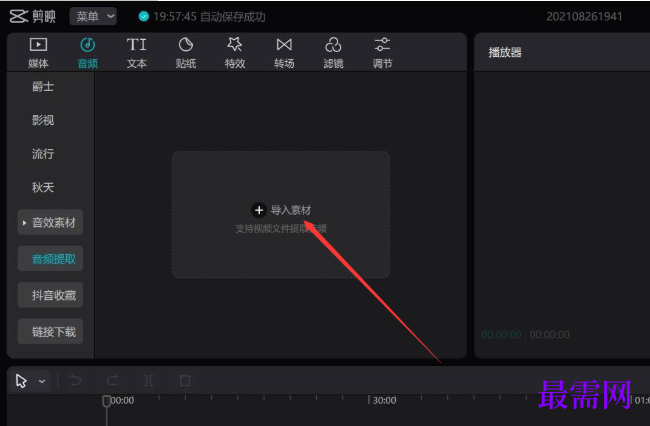The width and height of the screenshot is (650, 426).
Task: Click the 播放器 player panel title
Action: click(505, 53)
